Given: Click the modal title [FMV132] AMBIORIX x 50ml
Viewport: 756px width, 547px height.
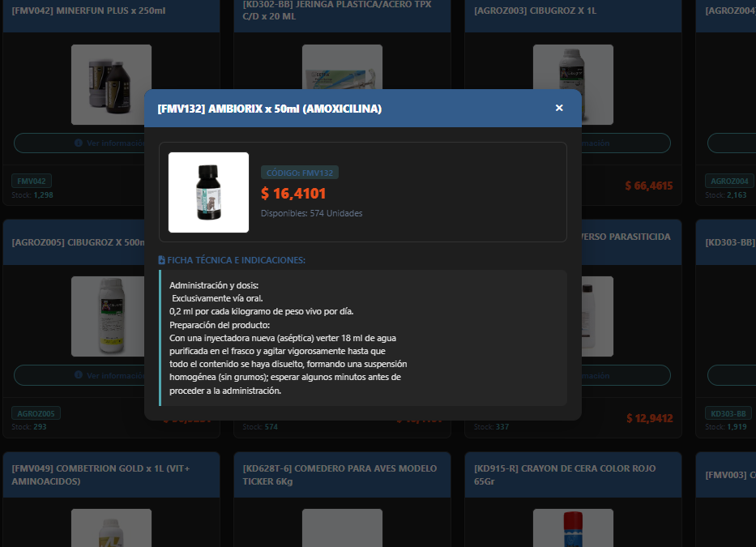Looking at the screenshot, I should pyautogui.click(x=270, y=109).
